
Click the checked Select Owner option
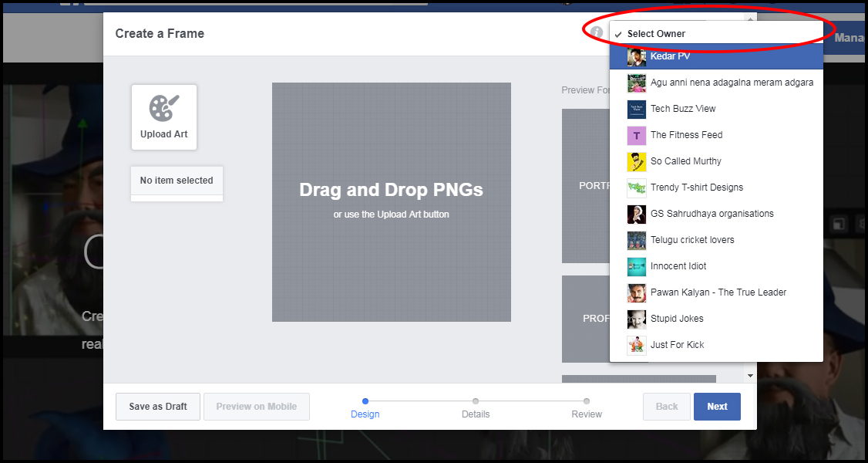[716, 33]
